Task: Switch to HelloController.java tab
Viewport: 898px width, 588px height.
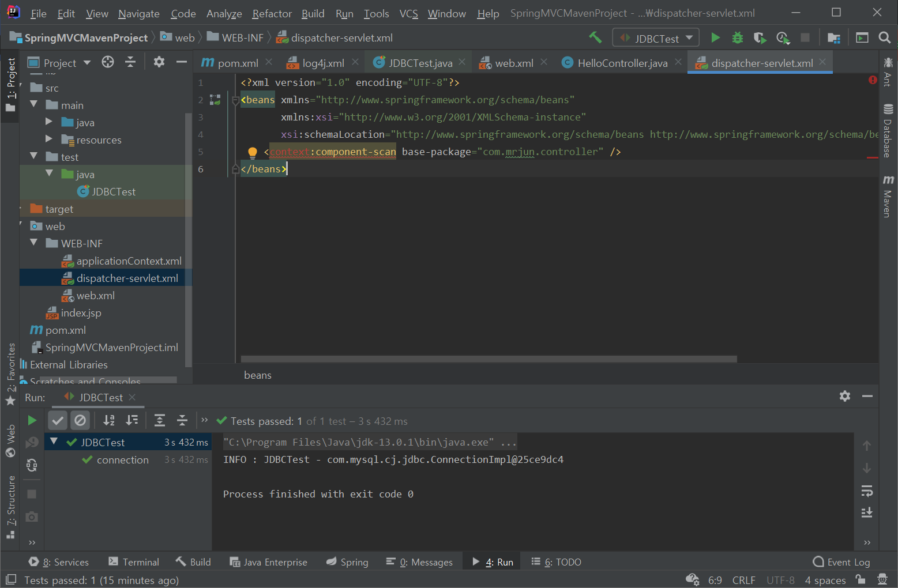Action: point(622,63)
